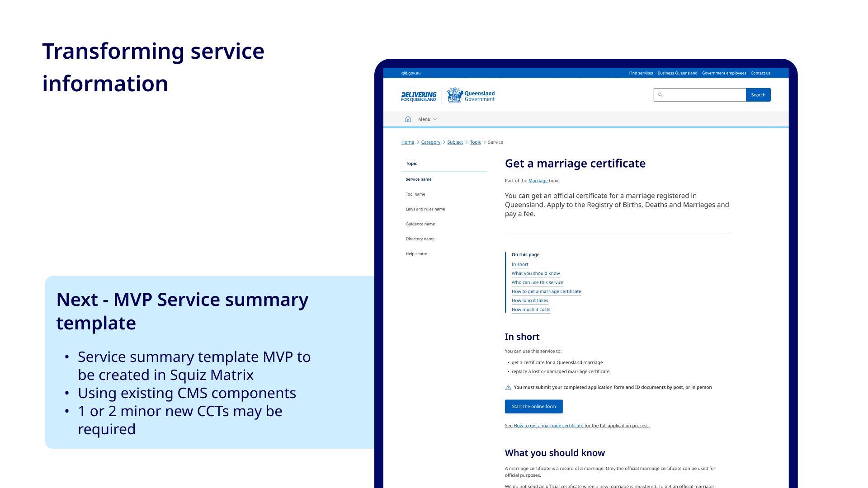The width and height of the screenshot is (868, 488).
Task: Click the Delivering for Queensland logo
Action: pyautogui.click(x=419, y=96)
